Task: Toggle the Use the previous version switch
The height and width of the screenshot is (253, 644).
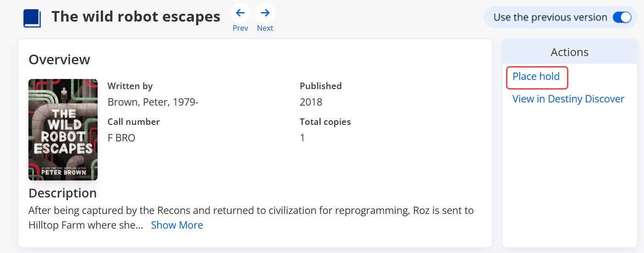Action: tap(622, 17)
